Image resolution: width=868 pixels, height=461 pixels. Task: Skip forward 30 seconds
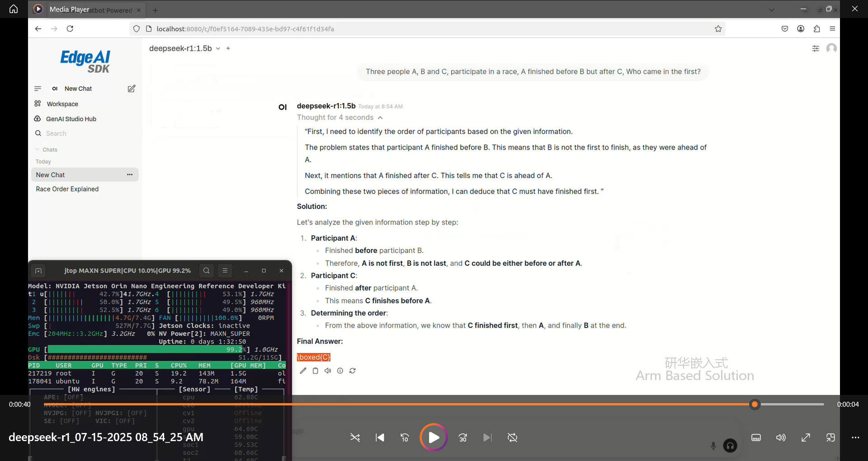(x=462, y=437)
